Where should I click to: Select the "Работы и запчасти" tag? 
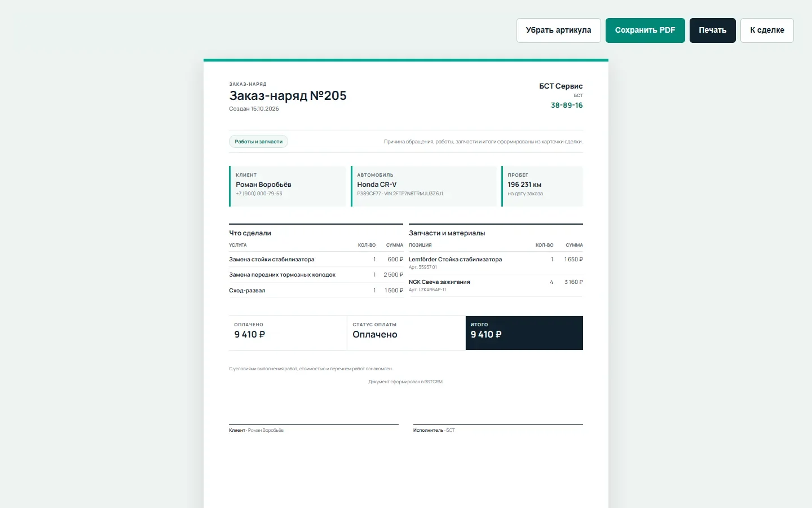pos(259,142)
